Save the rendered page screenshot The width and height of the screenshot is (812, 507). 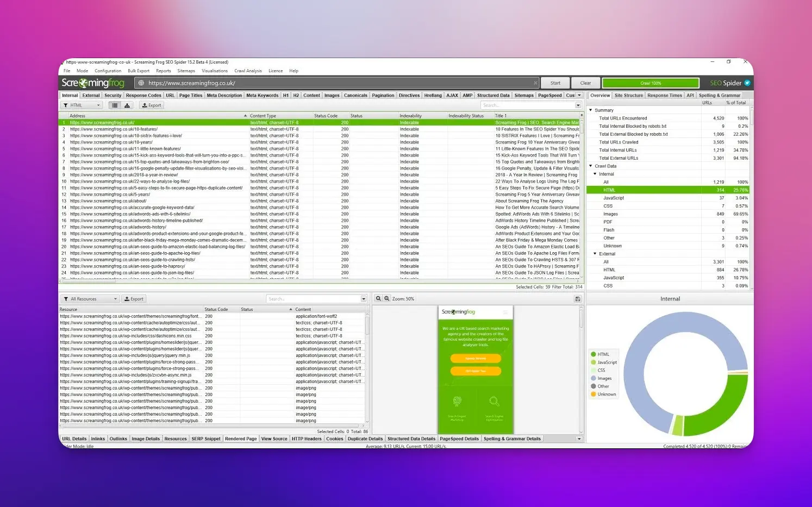click(577, 299)
